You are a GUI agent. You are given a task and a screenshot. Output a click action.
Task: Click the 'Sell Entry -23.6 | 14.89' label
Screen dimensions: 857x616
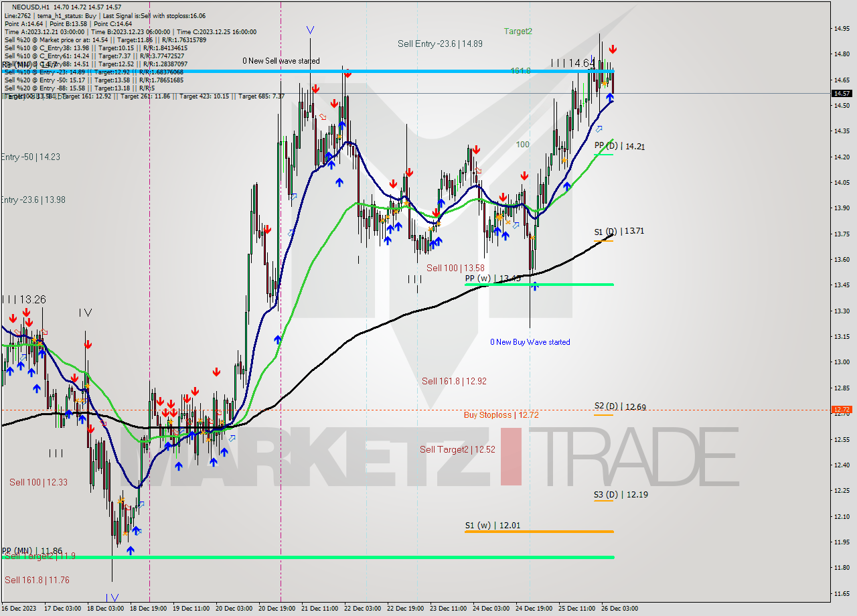[x=440, y=44]
